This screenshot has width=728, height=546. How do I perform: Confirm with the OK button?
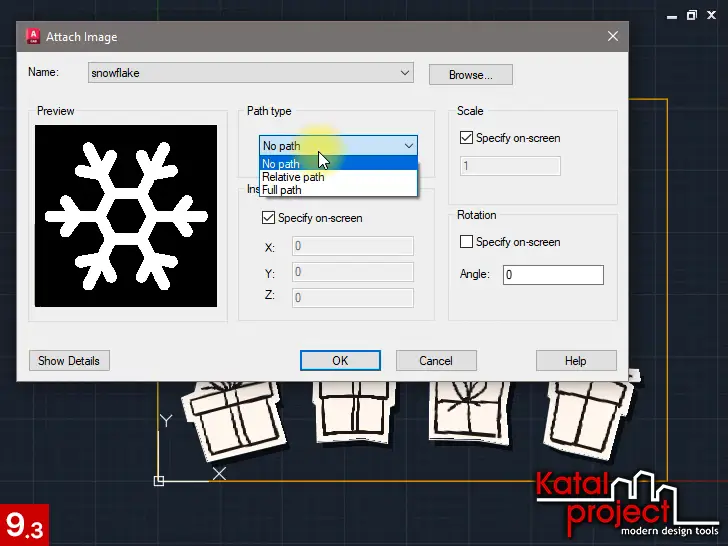click(x=340, y=361)
